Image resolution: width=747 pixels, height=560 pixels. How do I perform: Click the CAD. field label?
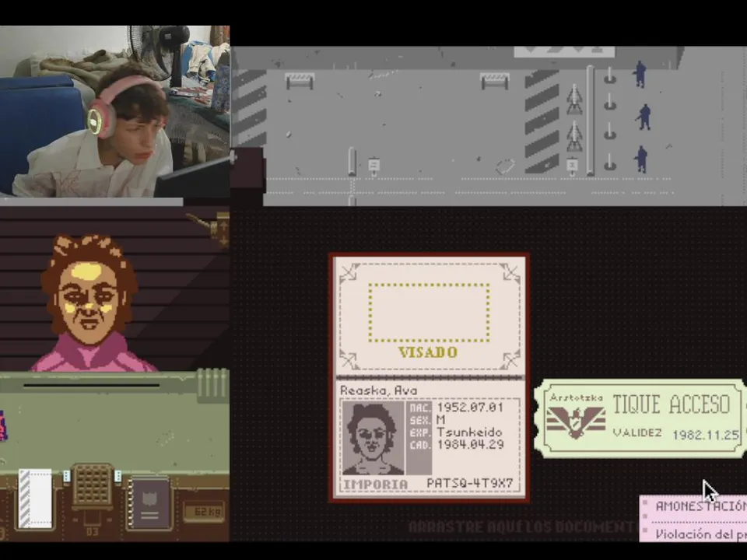pyautogui.click(x=419, y=445)
